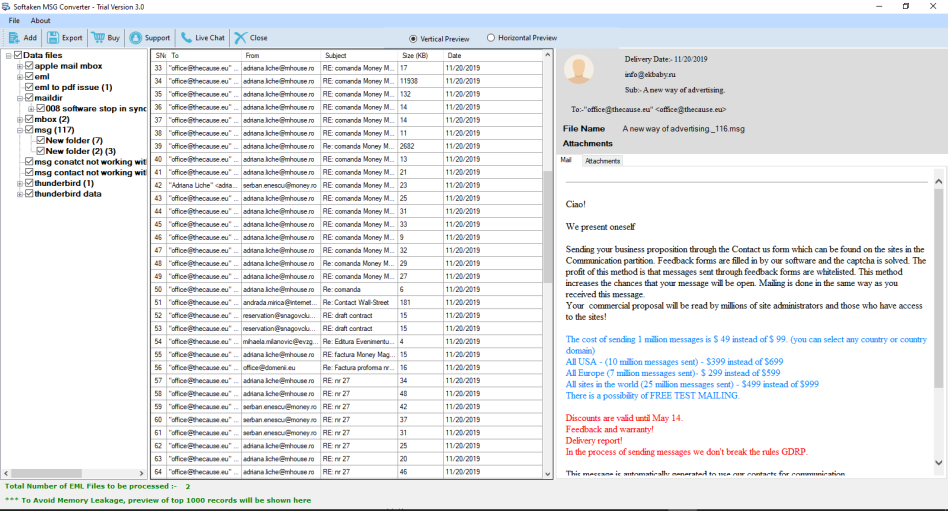Click sender address info@ekbaby.ru
The image size is (948, 511).
tap(650, 74)
